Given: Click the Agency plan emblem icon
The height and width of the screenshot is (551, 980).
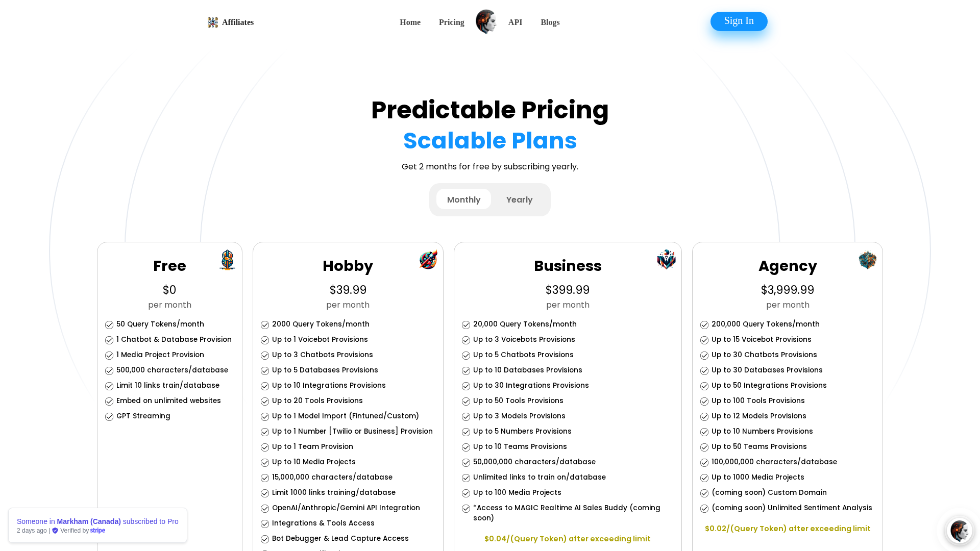Looking at the screenshot, I should (867, 260).
